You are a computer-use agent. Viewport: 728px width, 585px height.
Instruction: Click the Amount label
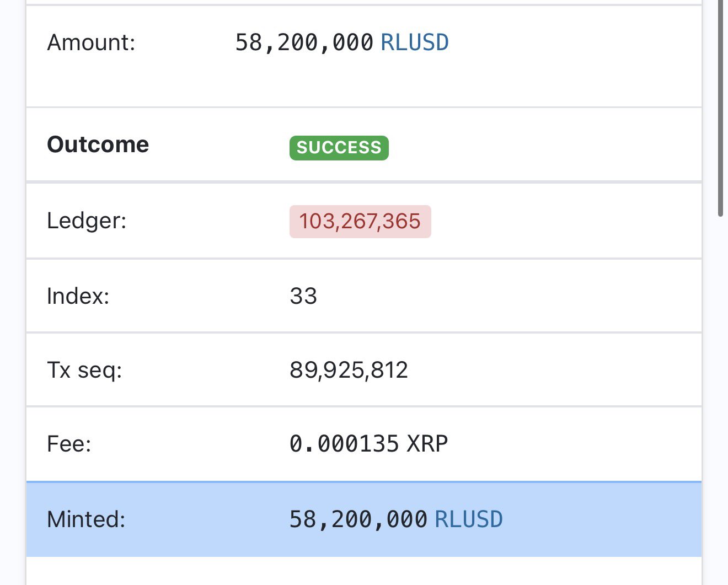point(91,42)
